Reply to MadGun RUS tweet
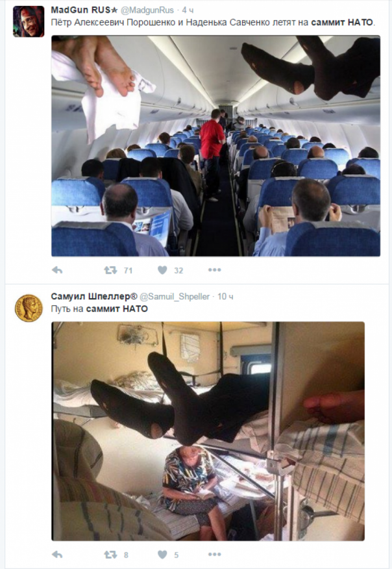Viewport: 392px width, 569px height. tap(57, 270)
